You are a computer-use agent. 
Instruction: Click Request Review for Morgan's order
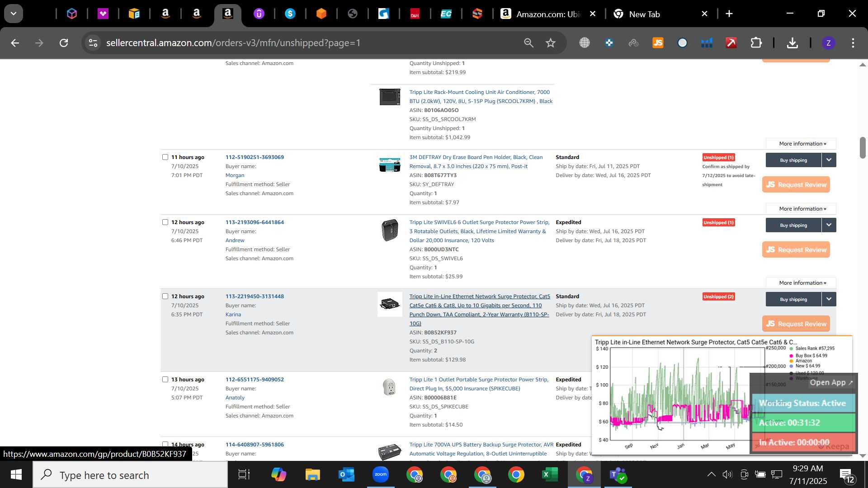[796, 184]
